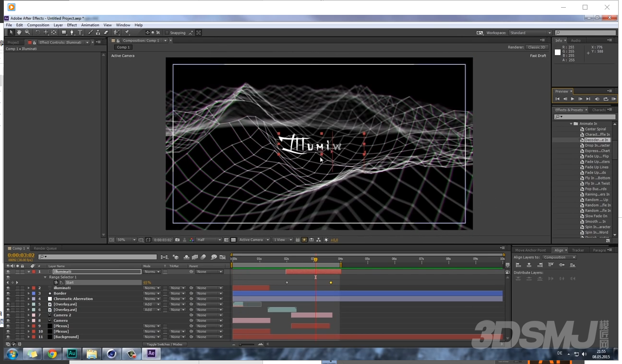Open the Workspace Standard dropdown
The height and width of the screenshot is (364, 622).
pyautogui.click(x=530, y=33)
